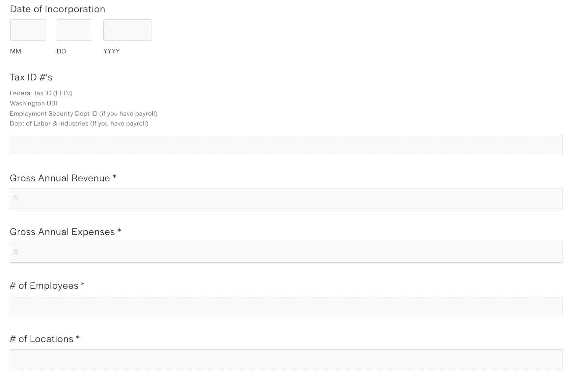Focus the YYYY year input box
Image resolution: width=588 pixels, height=381 pixels.
[x=128, y=30]
